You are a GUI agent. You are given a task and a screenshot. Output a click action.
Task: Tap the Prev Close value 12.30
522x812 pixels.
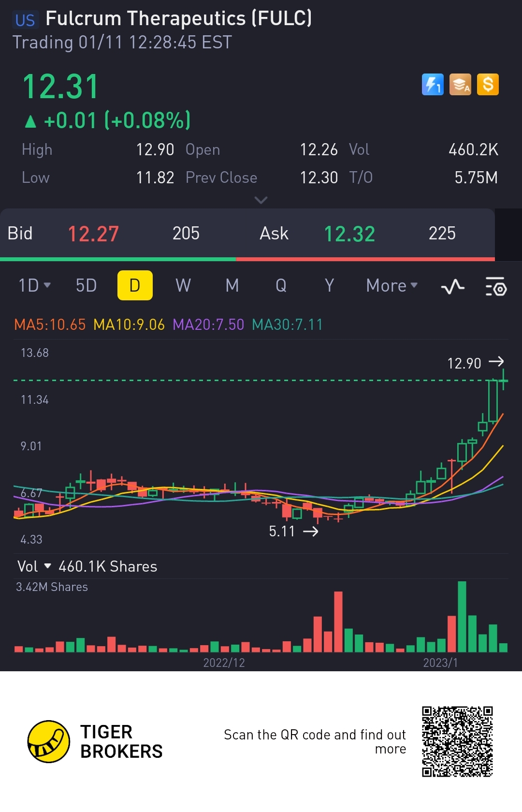(x=319, y=178)
